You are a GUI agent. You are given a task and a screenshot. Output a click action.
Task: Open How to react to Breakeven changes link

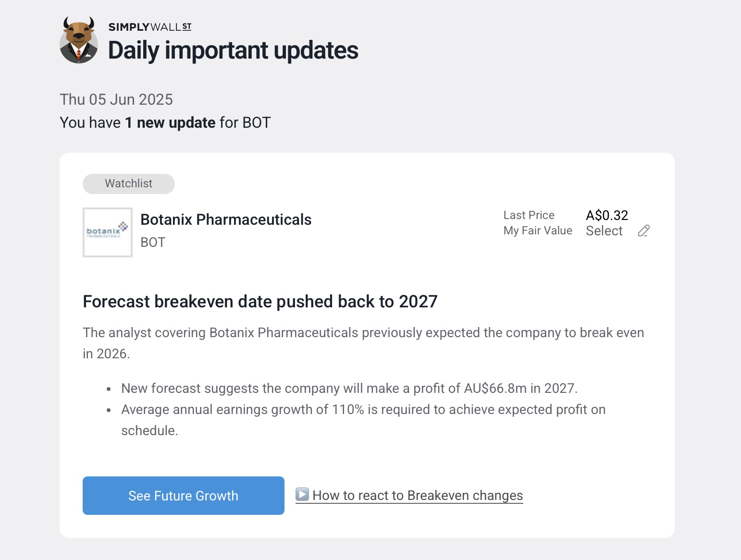(418, 495)
